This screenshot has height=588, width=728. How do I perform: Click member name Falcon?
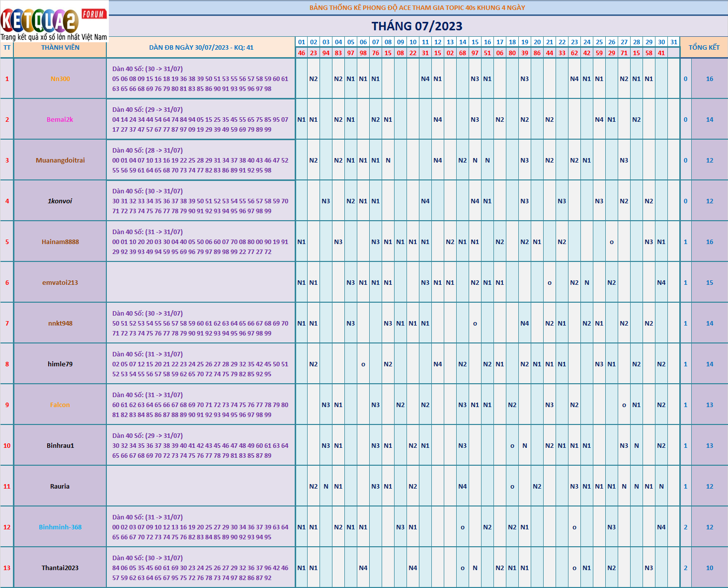[x=60, y=405]
